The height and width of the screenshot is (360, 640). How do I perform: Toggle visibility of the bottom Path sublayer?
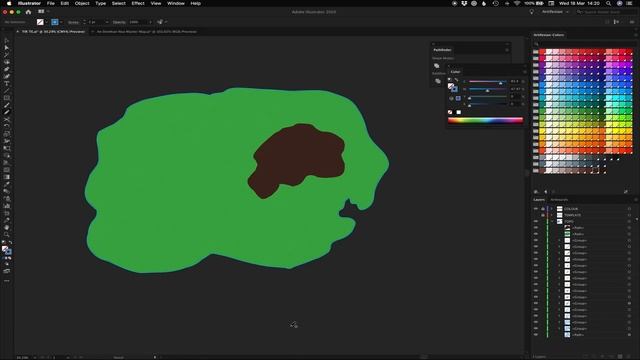[536, 335]
